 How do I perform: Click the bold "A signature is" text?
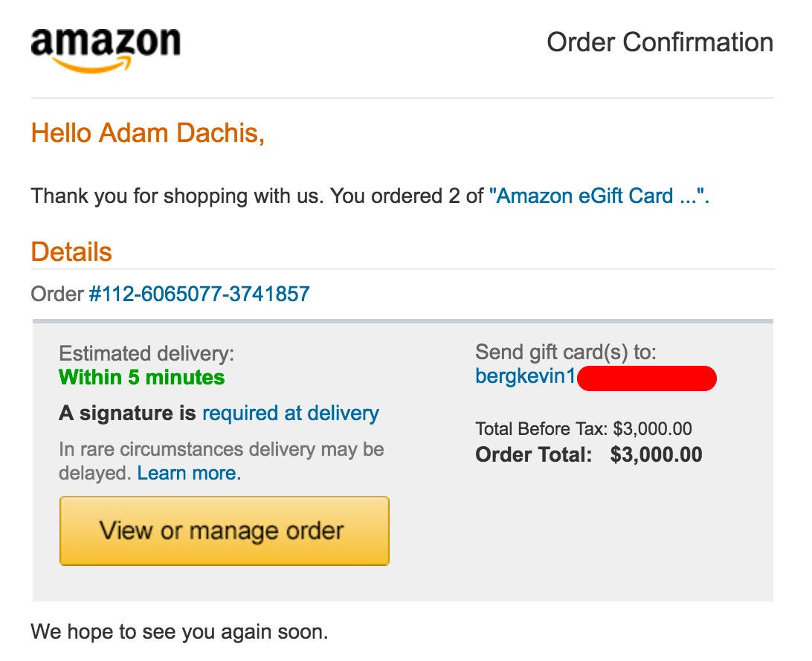point(127,413)
